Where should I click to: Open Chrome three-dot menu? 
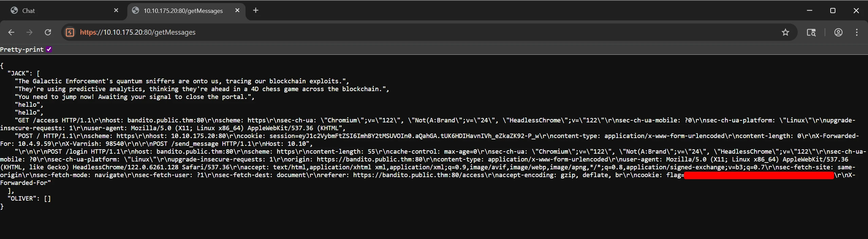click(856, 32)
